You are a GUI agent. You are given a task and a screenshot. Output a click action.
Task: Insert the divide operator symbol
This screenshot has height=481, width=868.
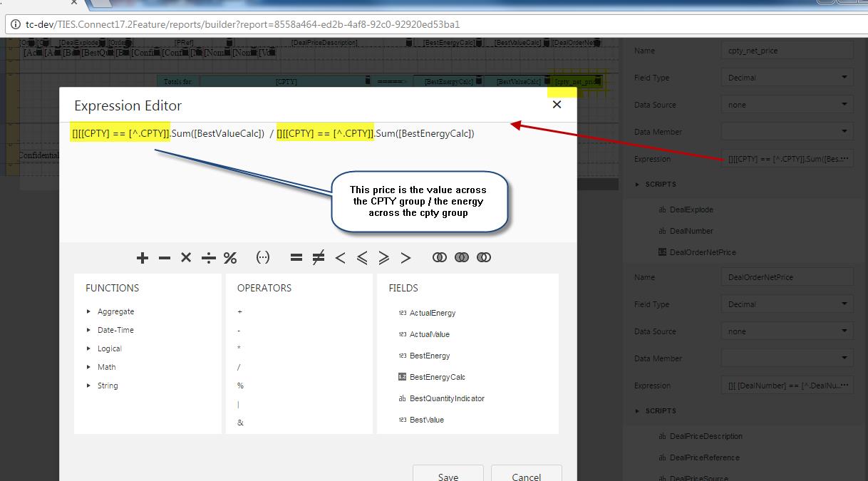coord(208,258)
